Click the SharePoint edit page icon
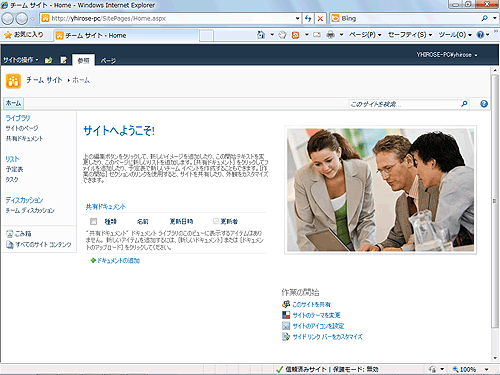 click(63, 60)
